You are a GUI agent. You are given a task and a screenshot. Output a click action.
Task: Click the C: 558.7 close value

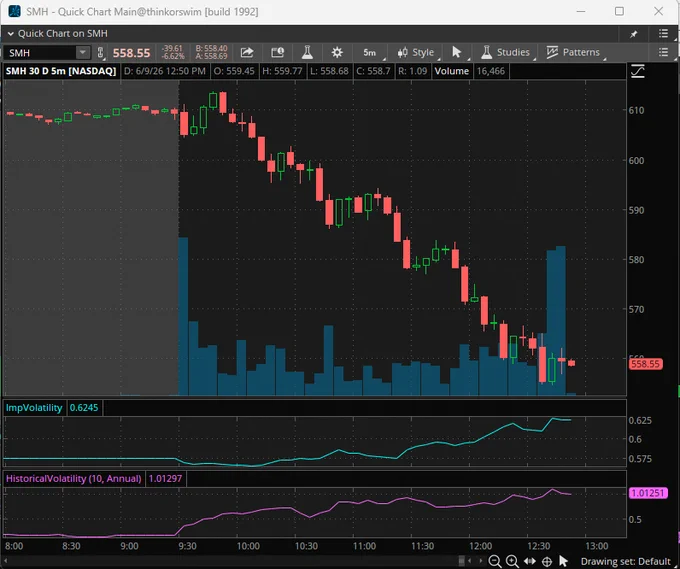click(x=373, y=71)
